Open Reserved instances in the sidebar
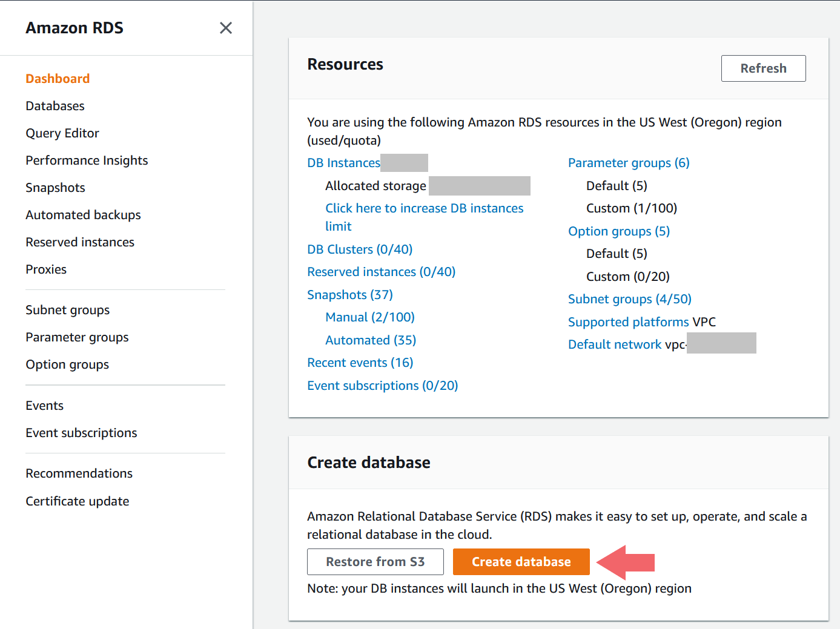Screen dimensions: 840x629 (x=80, y=242)
